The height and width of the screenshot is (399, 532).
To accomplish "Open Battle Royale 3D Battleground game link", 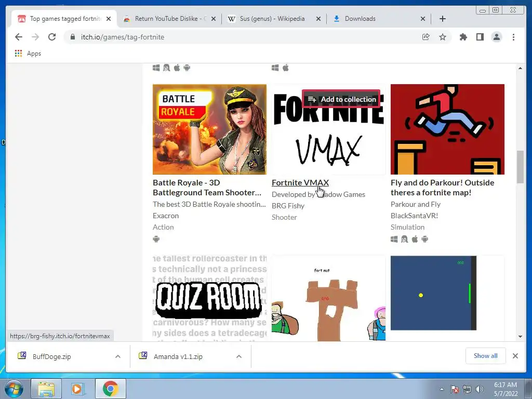I will click(x=207, y=188).
